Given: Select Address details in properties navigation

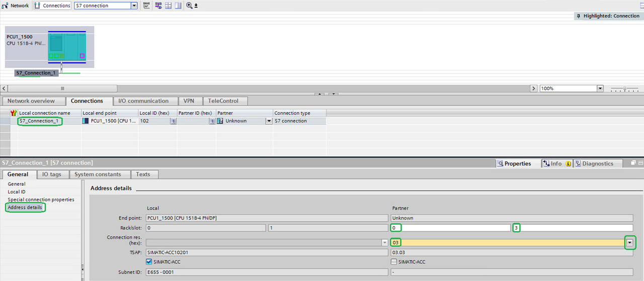Looking at the screenshot, I should 25,207.
